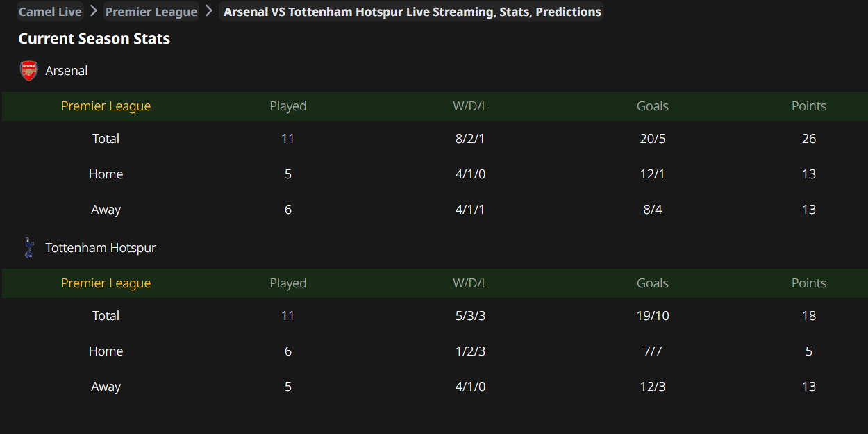Click the Current Season Stats heading

pos(94,39)
